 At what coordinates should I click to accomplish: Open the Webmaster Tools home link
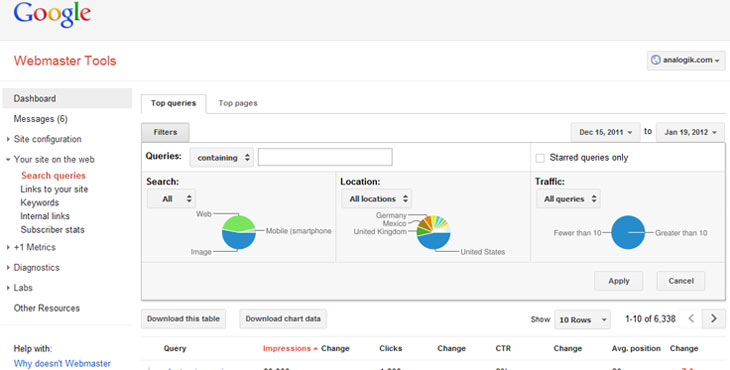[x=65, y=61]
